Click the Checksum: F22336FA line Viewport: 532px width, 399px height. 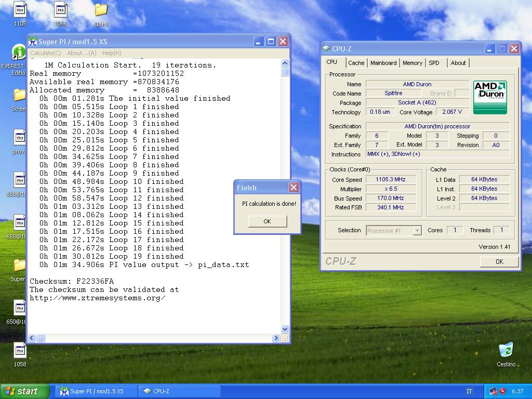click(x=72, y=281)
